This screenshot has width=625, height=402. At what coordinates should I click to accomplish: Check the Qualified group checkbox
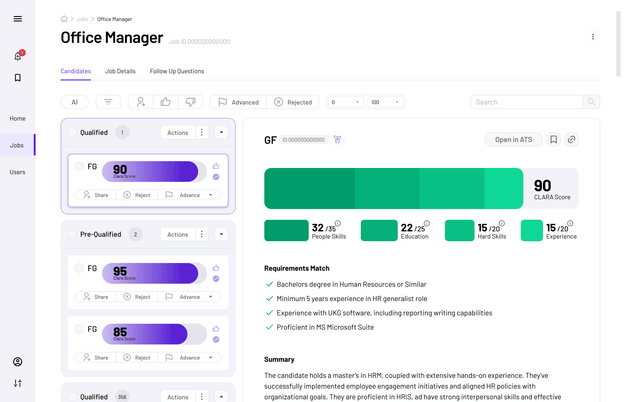pos(71,132)
